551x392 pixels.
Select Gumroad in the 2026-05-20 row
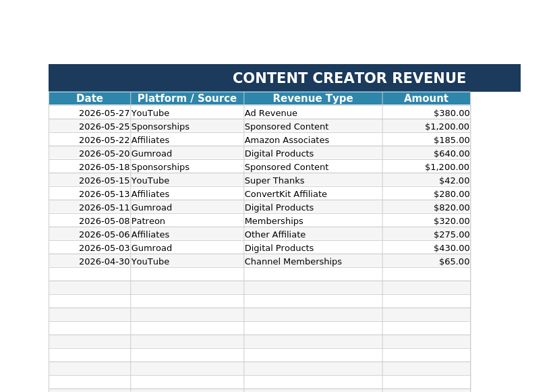click(187, 154)
